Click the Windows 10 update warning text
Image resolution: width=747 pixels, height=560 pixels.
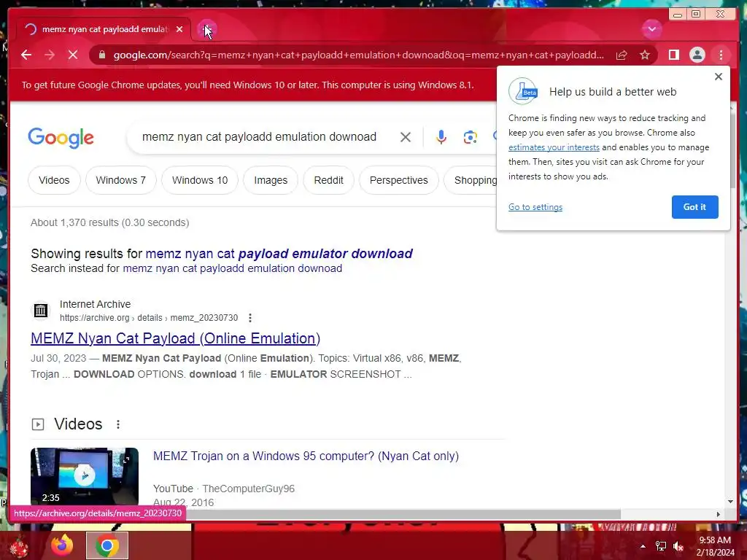point(248,85)
